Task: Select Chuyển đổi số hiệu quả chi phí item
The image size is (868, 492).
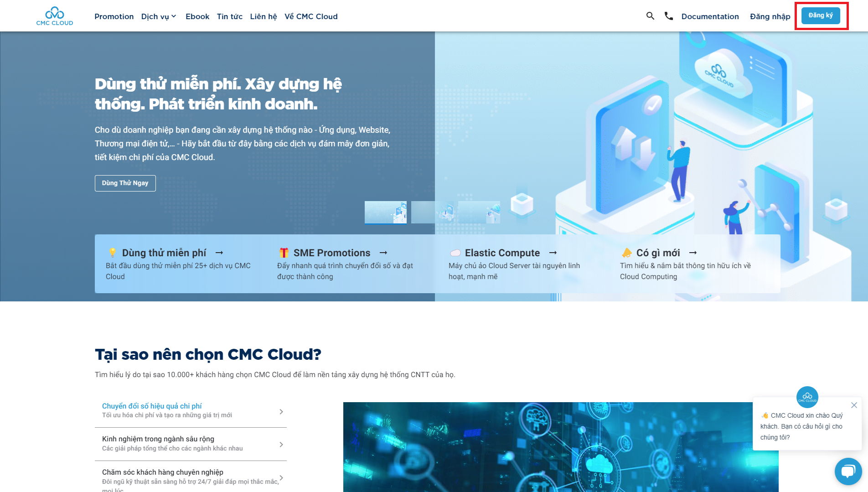Action: pyautogui.click(x=191, y=410)
